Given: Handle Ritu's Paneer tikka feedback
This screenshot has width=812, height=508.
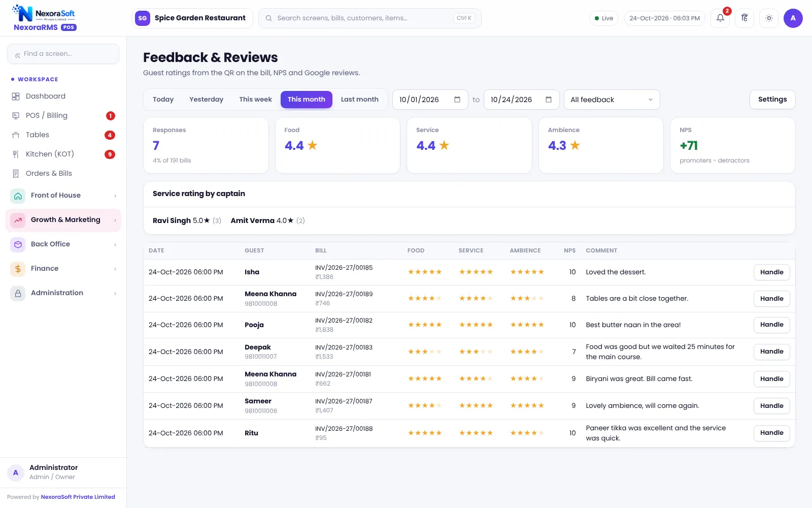Looking at the screenshot, I should [772, 433].
